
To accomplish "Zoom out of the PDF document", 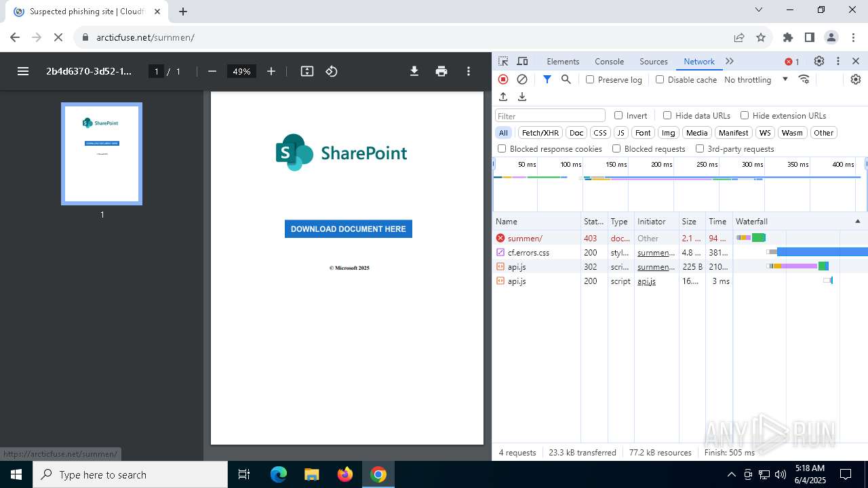I will [212, 71].
